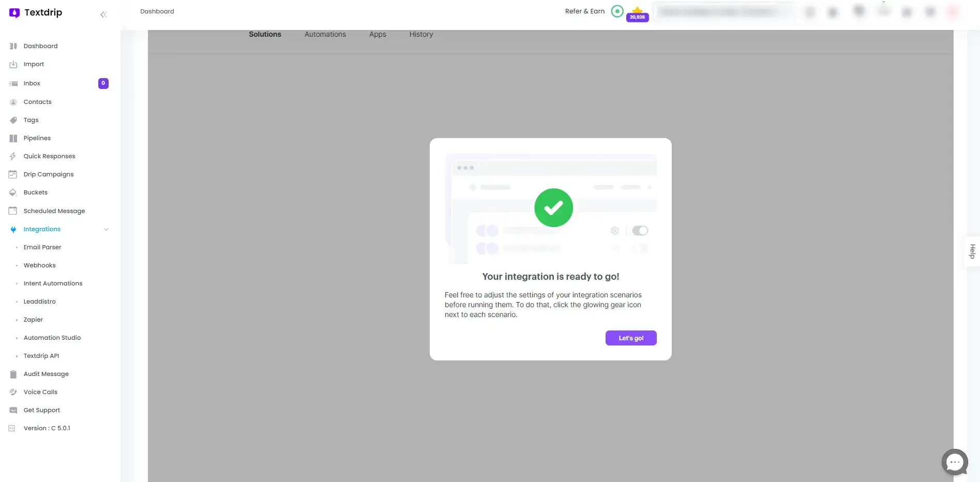Image resolution: width=980 pixels, height=482 pixels.
Task: Click the Tags sidebar icon
Action: [x=13, y=120]
